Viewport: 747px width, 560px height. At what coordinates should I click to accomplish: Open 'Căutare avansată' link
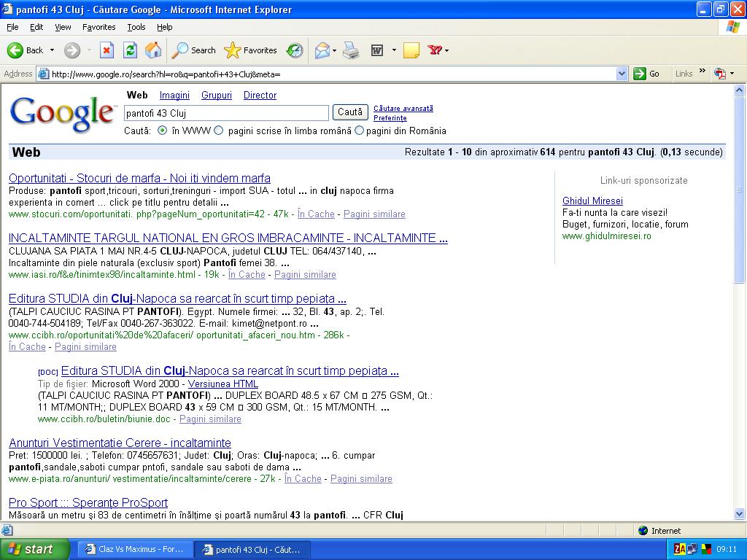click(403, 109)
